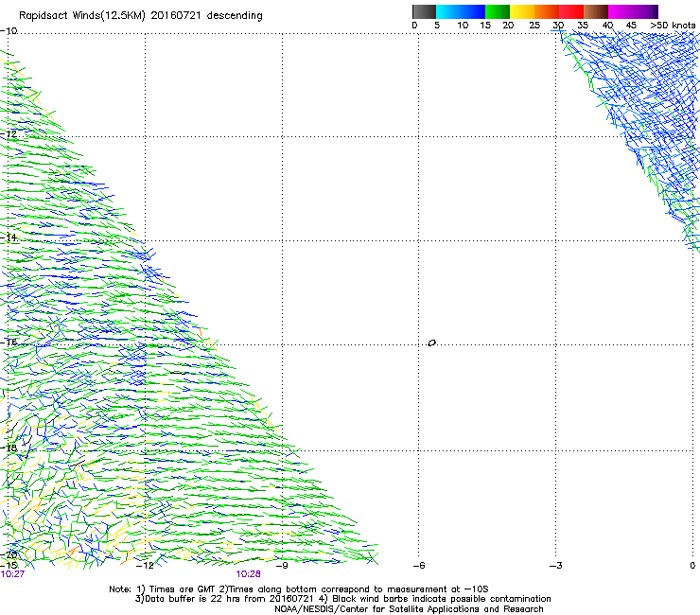The image size is (700, 615).
Task: Click the '-10' latitude label at top left
Action: tap(9, 31)
